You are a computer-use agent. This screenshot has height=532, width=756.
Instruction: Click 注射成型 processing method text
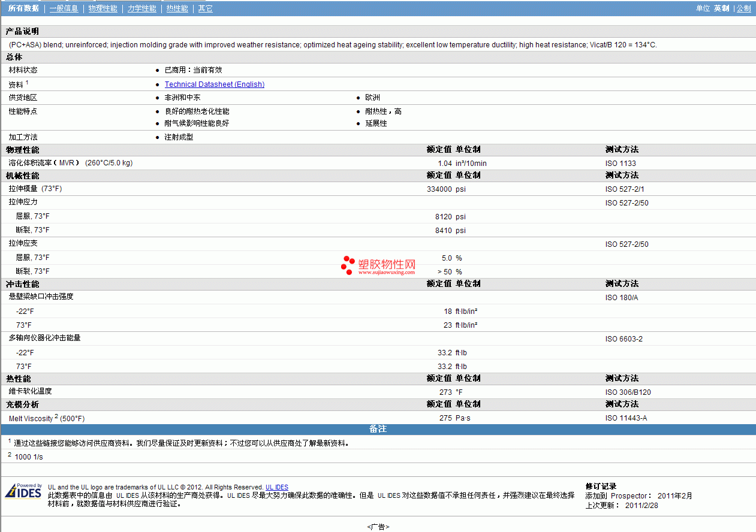(x=179, y=137)
